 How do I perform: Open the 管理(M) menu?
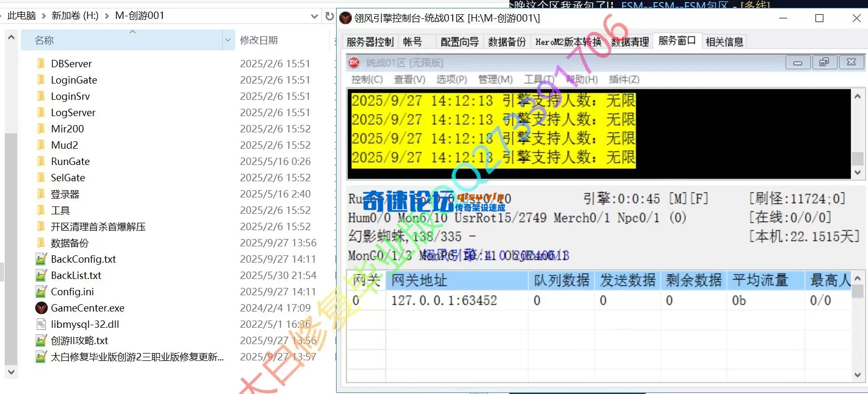495,79
